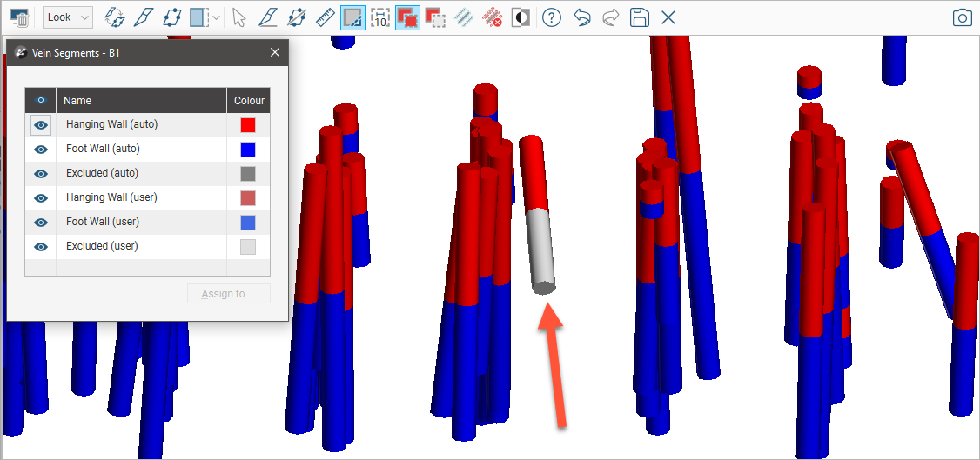Viewport: 980px width, 460px height.
Task: Close the Vein Segments - B1 panel
Action: (x=275, y=53)
